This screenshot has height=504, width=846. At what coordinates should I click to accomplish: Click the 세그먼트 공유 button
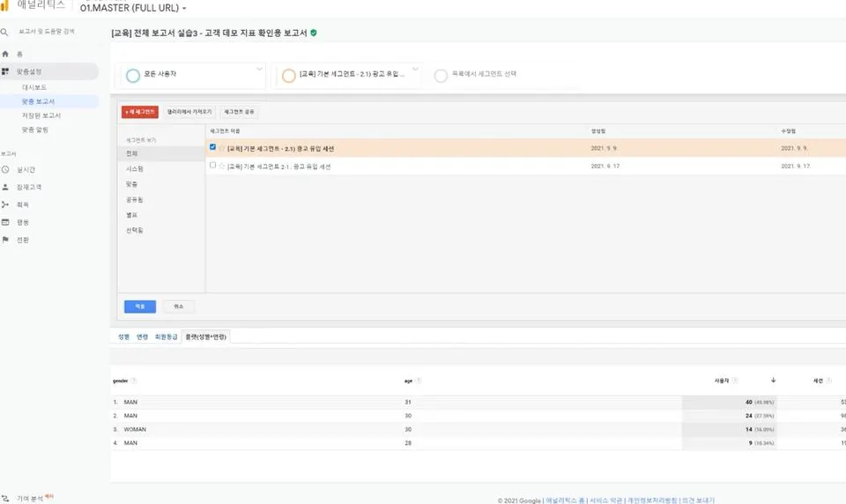[x=239, y=112]
